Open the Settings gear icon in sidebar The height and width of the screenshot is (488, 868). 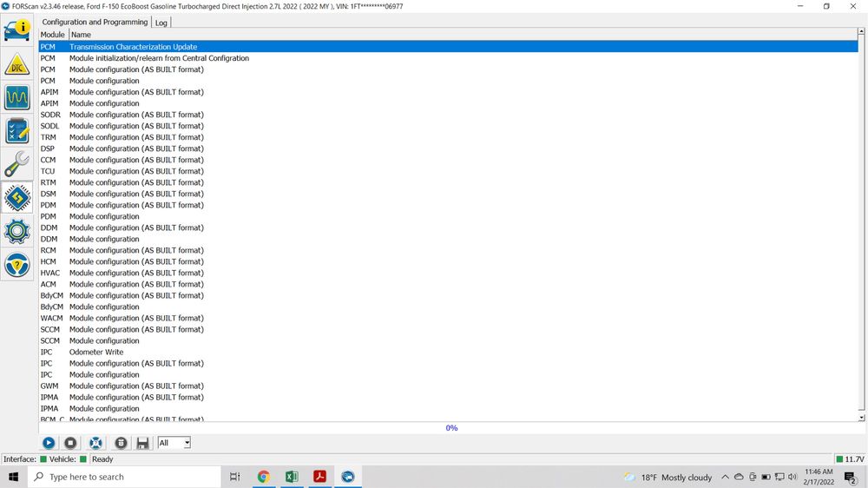[17, 231]
